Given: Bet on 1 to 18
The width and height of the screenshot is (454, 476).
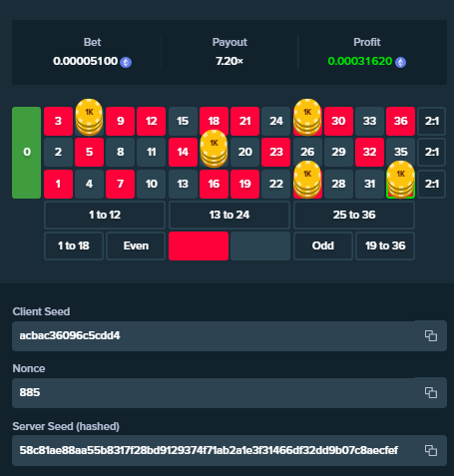Looking at the screenshot, I should (x=74, y=245).
